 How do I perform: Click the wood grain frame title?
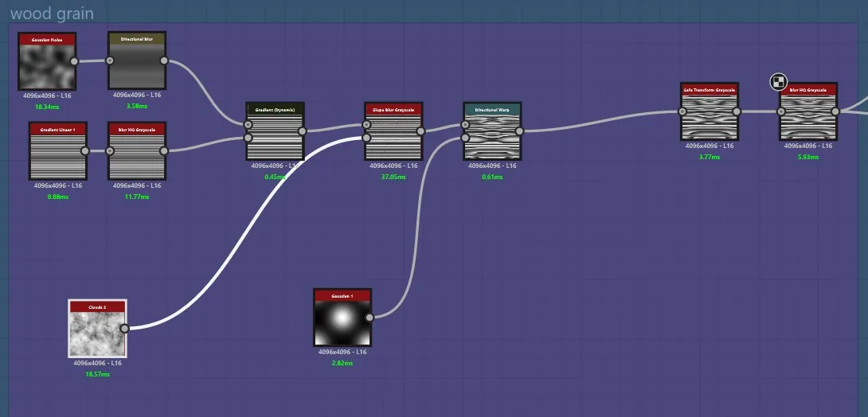(x=52, y=14)
